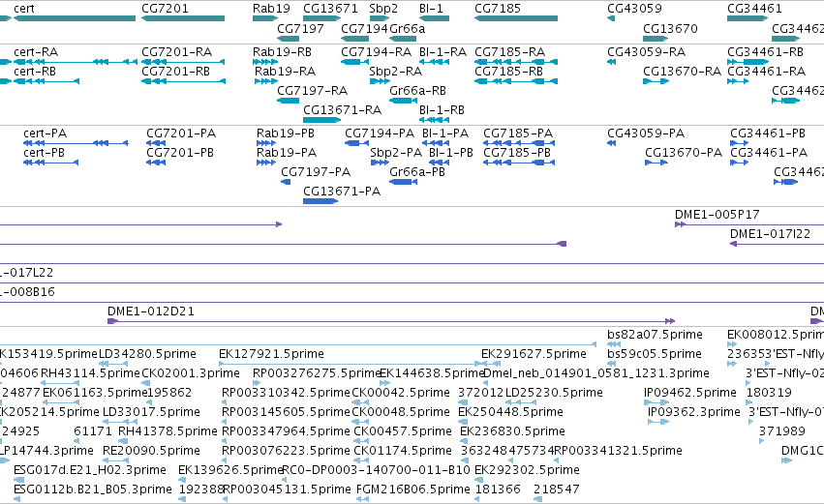The width and height of the screenshot is (824, 504).
Task: Open the CG13671-RA transcript label
Action: coord(342,109)
